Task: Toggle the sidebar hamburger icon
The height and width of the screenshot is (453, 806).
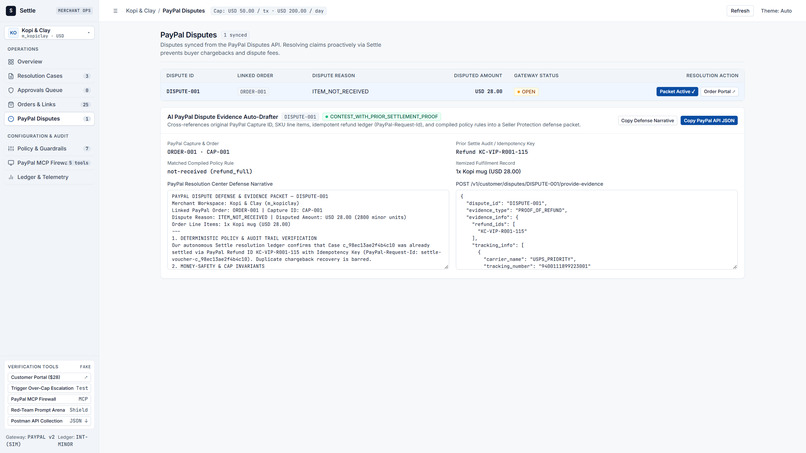Action: tap(115, 11)
